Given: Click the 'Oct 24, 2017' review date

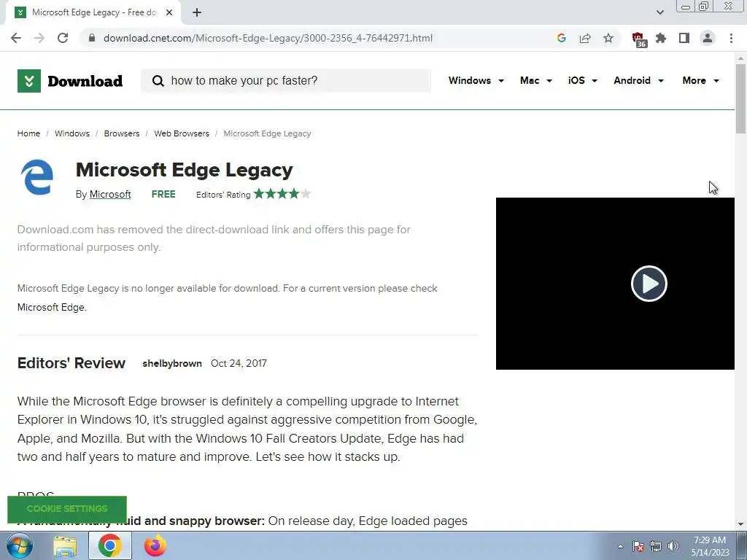Looking at the screenshot, I should [x=239, y=363].
